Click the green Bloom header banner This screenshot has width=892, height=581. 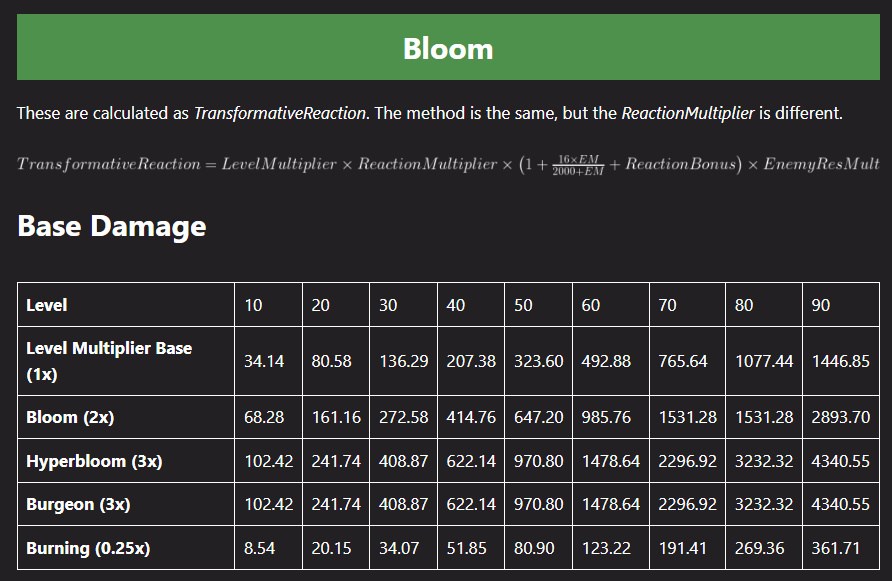click(448, 47)
